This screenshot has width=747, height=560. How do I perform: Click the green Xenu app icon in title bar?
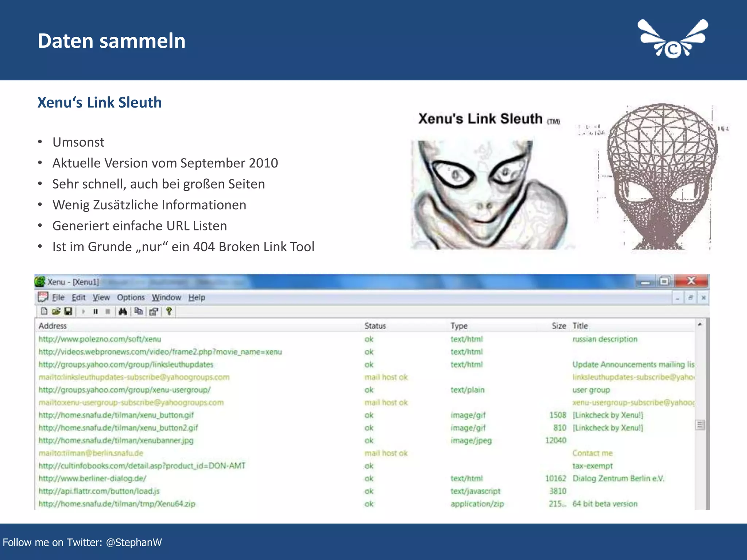pyautogui.click(x=40, y=281)
